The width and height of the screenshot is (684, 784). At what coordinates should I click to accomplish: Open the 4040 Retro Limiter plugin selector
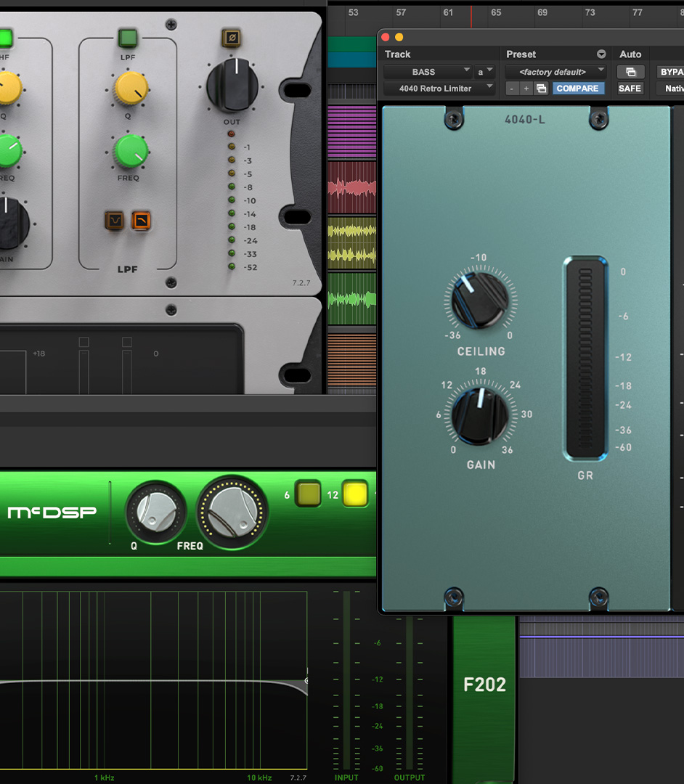439,89
